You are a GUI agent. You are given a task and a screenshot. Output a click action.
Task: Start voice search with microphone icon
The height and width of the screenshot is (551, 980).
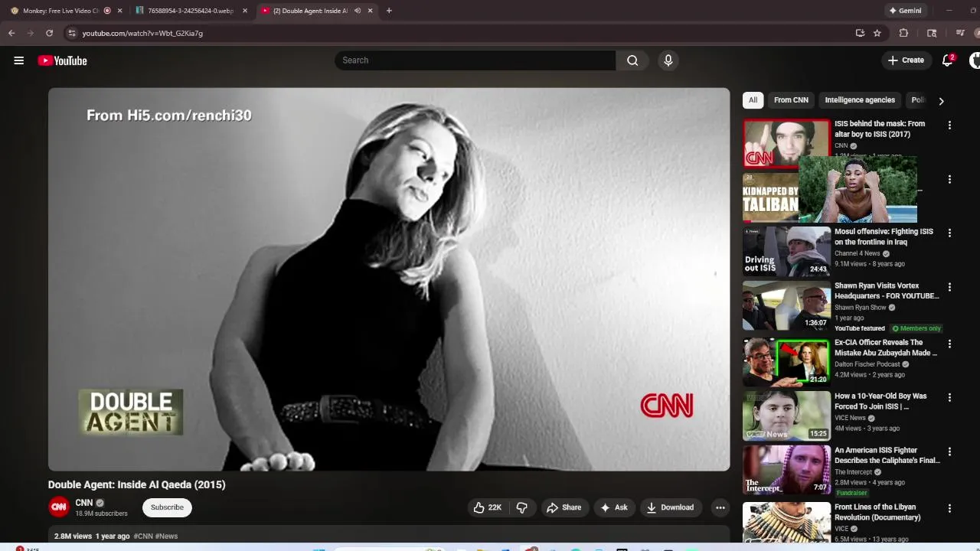point(668,60)
